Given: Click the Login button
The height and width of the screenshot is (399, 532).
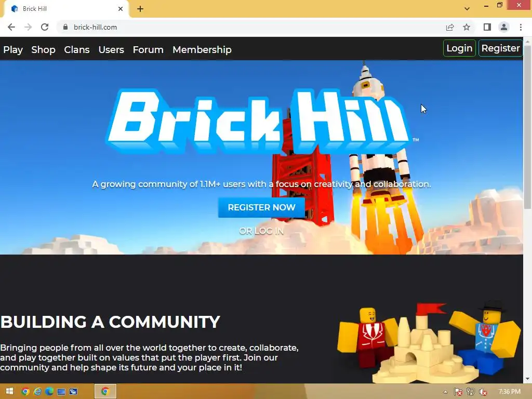Looking at the screenshot, I should click(459, 48).
